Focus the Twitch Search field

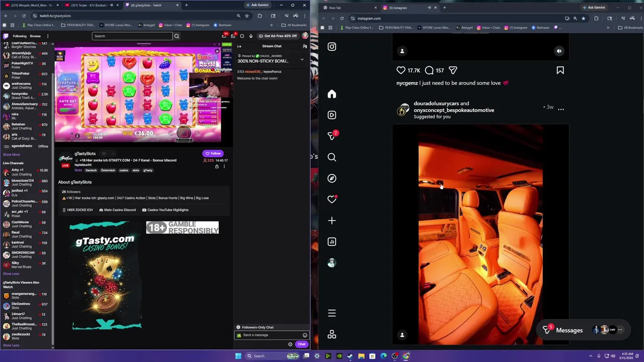tap(132, 36)
